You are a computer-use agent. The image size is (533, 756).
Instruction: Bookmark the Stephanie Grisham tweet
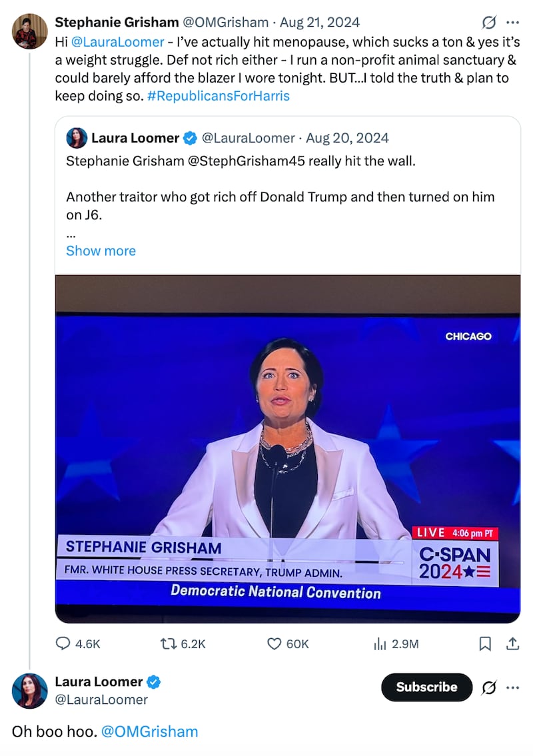pos(486,643)
